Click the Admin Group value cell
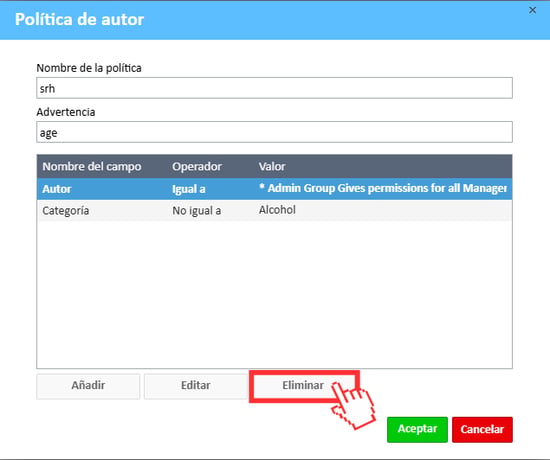Image resolution: width=550 pixels, height=460 pixels. pyautogui.click(x=383, y=188)
